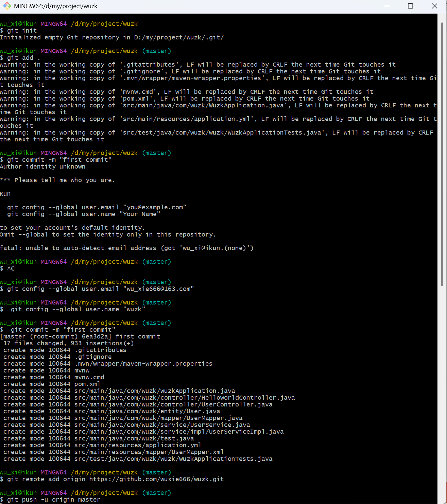Click 'create mode 100644 mvnw.cmd' line
The width and height of the screenshot is (447, 504).
tap(54, 377)
